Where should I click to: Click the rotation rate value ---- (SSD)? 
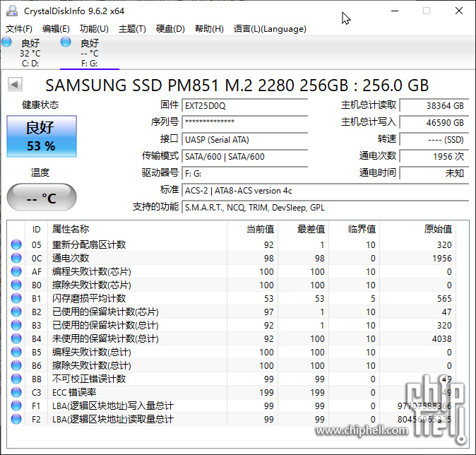point(434,139)
